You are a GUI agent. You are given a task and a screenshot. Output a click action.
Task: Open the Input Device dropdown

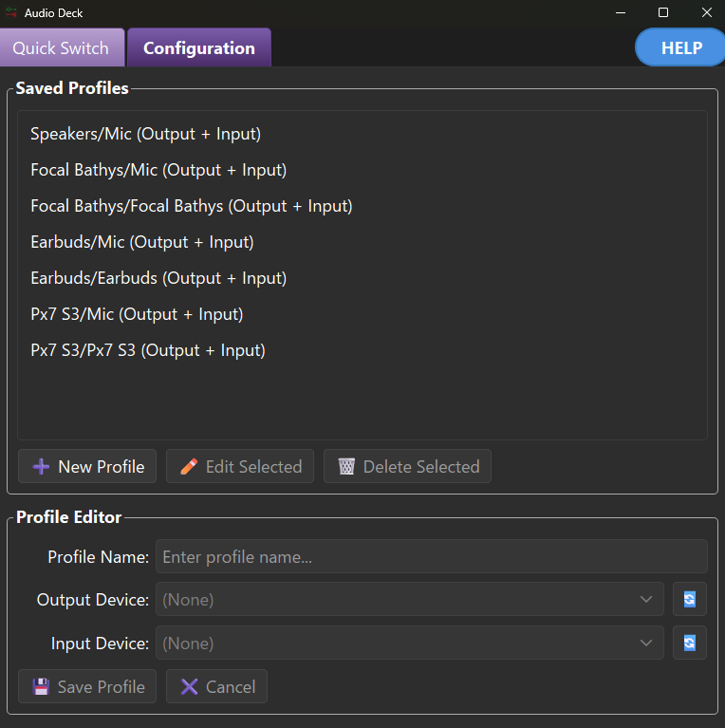point(410,643)
